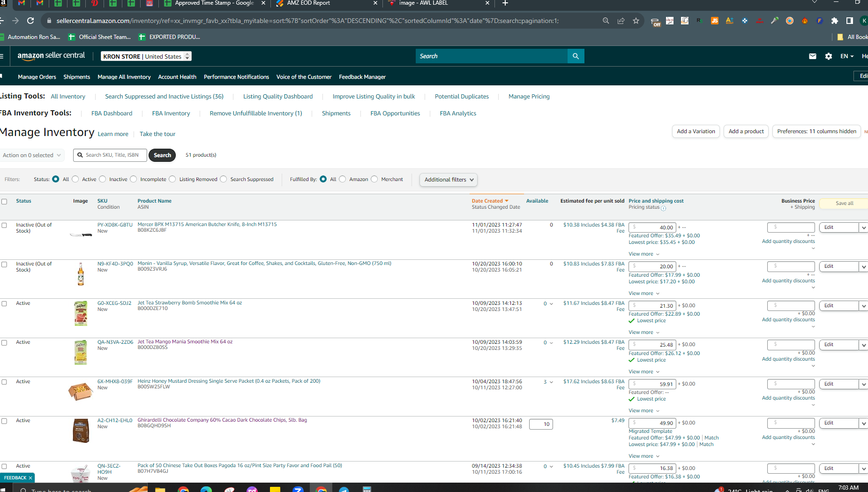Check the Jet Tea Strawberry Bomb row checkbox
Screen dimensions: 868x492
(x=4, y=304)
